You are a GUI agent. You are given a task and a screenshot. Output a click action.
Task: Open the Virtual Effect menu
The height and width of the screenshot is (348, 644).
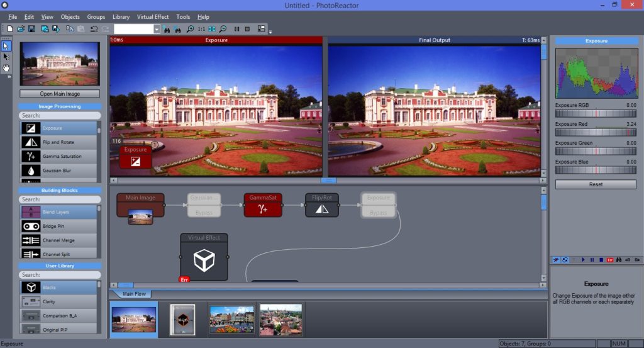(153, 17)
